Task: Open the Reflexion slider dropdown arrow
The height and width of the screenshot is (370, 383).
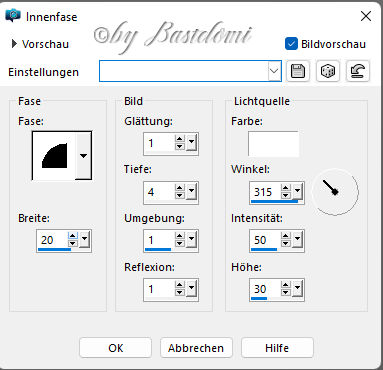Action: click(191, 288)
